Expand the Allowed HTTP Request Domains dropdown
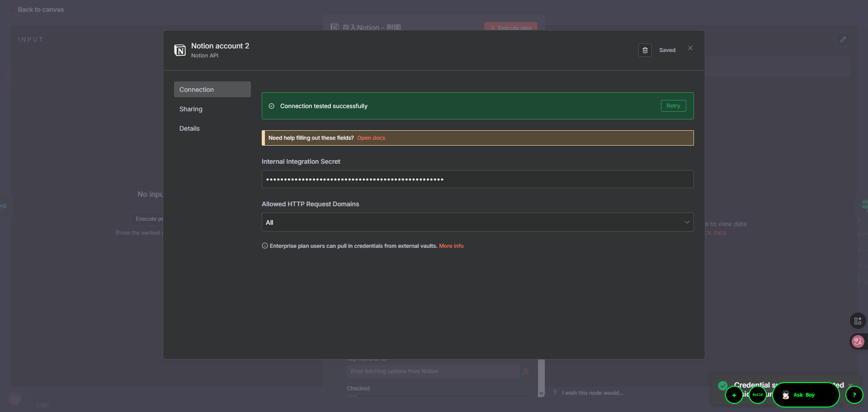The width and height of the screenshot is (868, 412). pos(477,222)
